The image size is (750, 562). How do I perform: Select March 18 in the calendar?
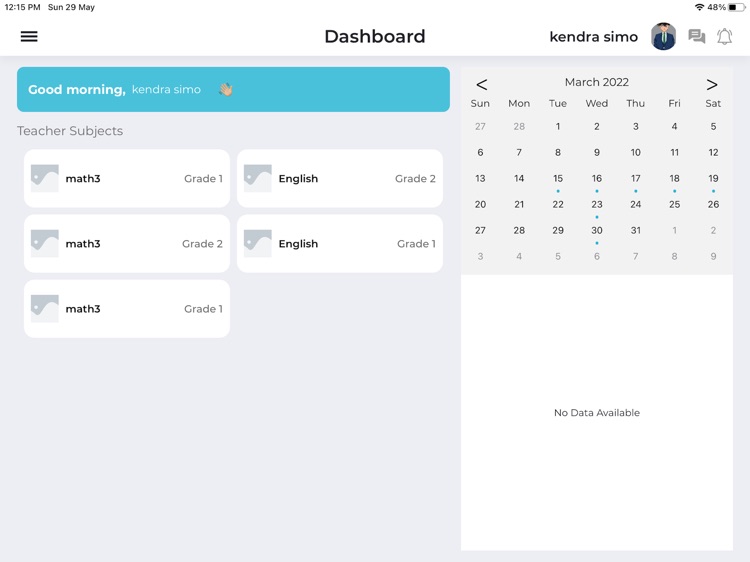(x=674, y=178)
